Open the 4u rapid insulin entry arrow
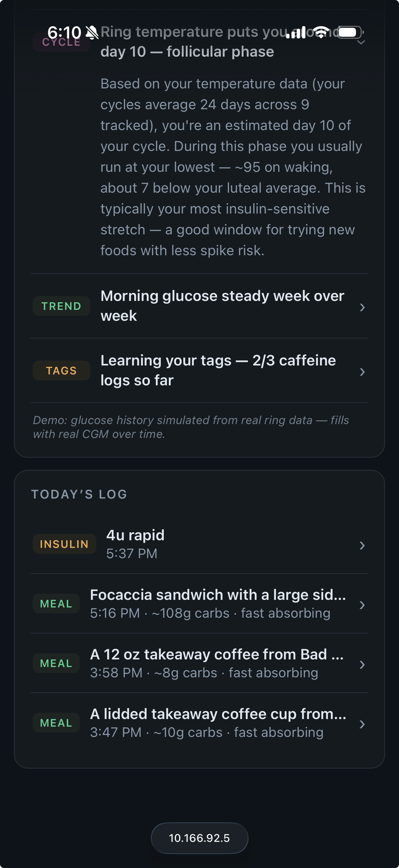The height and width of the screenshot is (868, 399). (x=362, y=545)
